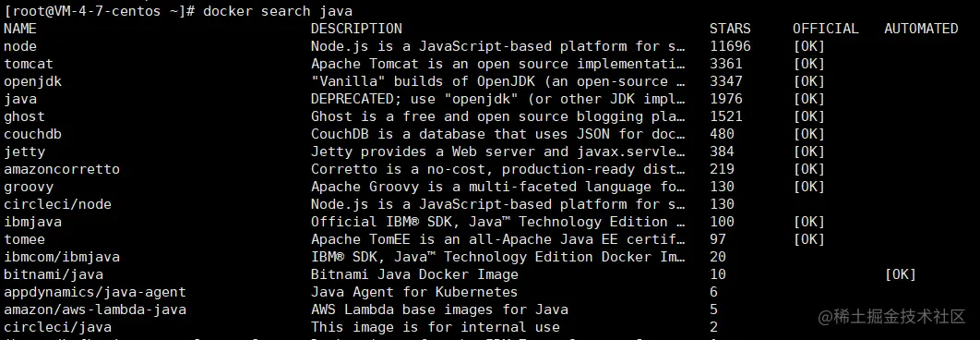Click the AUTOMATED column header
The image size is (980, 340).
pos(921,28)
